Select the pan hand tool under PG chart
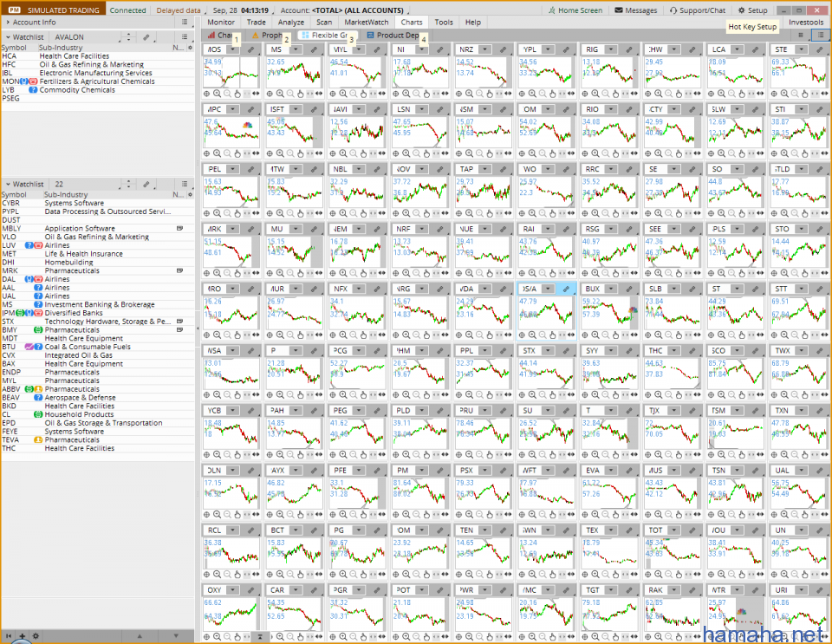832x644 pixels. click(363, 575)
